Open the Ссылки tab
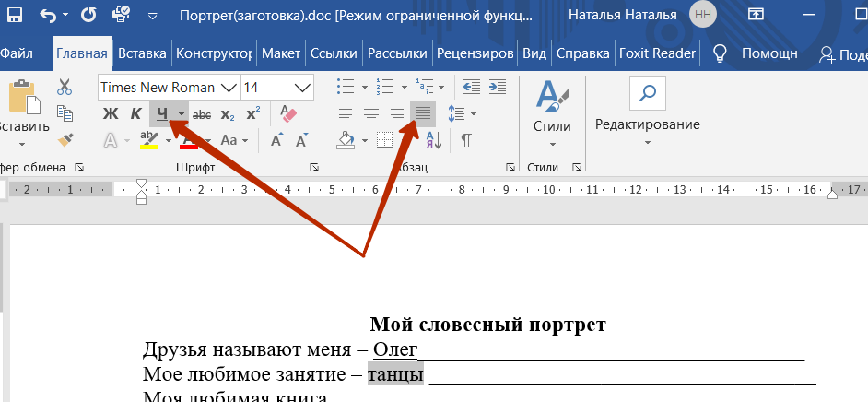This screenshot has height=402, width=868. [x=334, y=53]
